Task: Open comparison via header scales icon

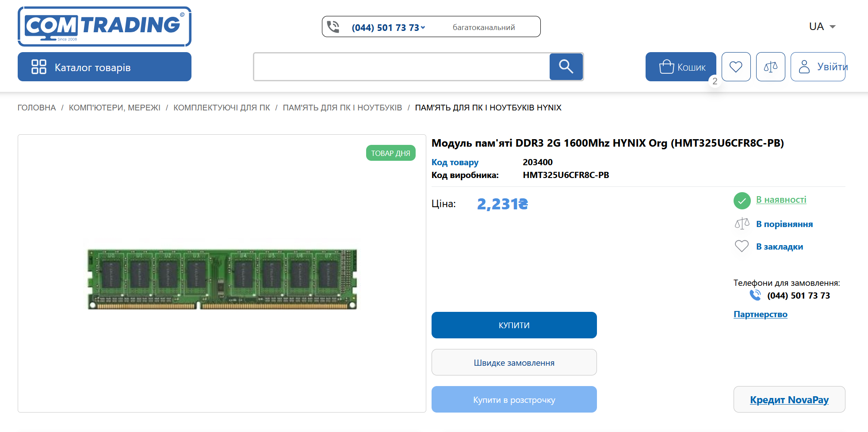Action: click(x=770, y=67)
